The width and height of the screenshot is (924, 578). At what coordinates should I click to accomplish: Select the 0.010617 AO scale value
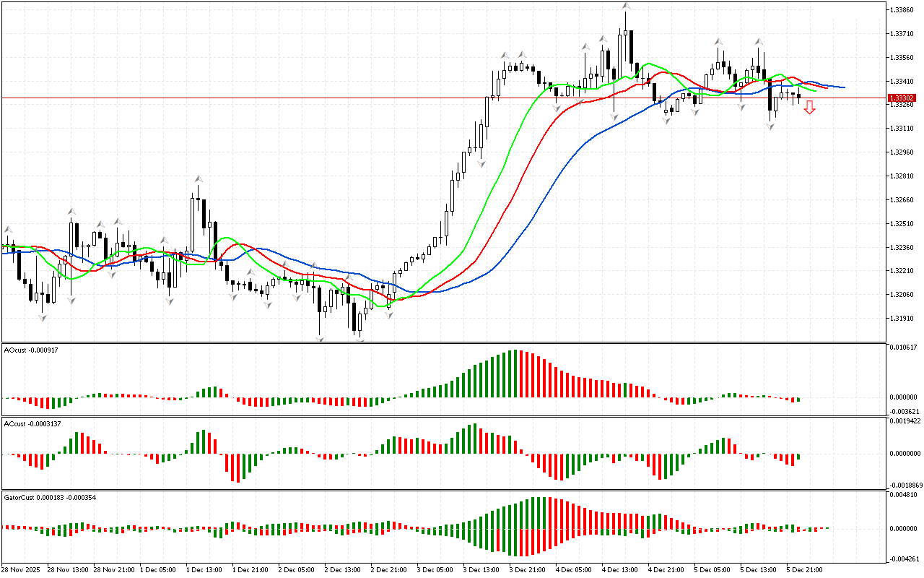point(902,348)
